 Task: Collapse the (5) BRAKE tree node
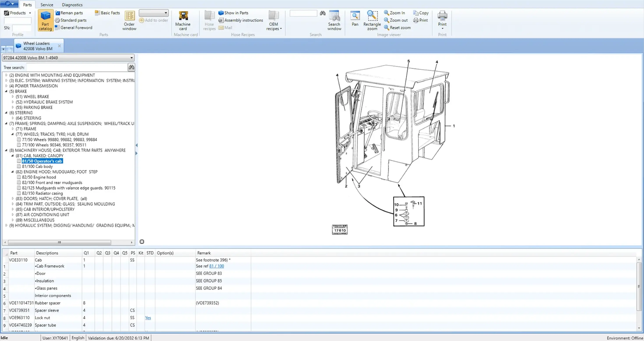pos(6,91)
